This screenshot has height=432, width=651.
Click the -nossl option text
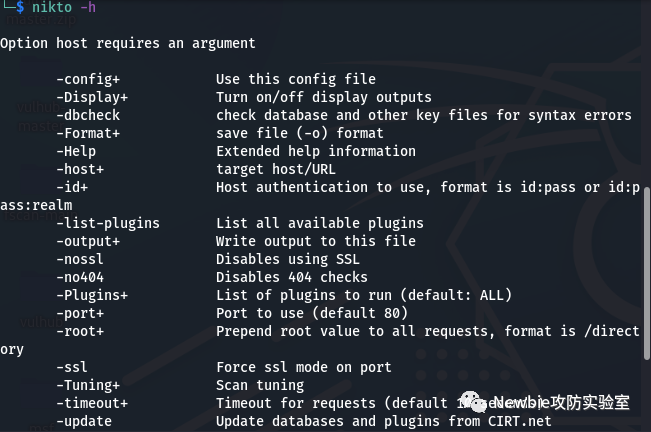(80, 259)
